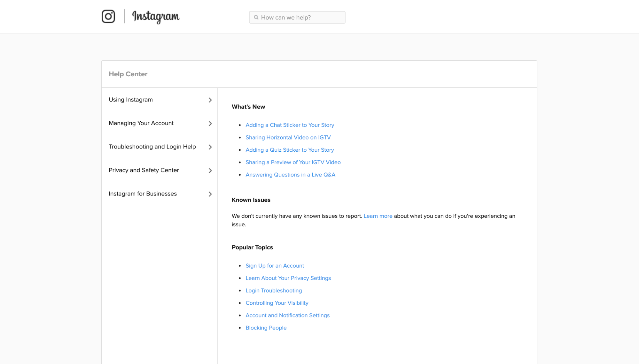Click the Answering Questions in a Live Q&A link

(290, 175)
